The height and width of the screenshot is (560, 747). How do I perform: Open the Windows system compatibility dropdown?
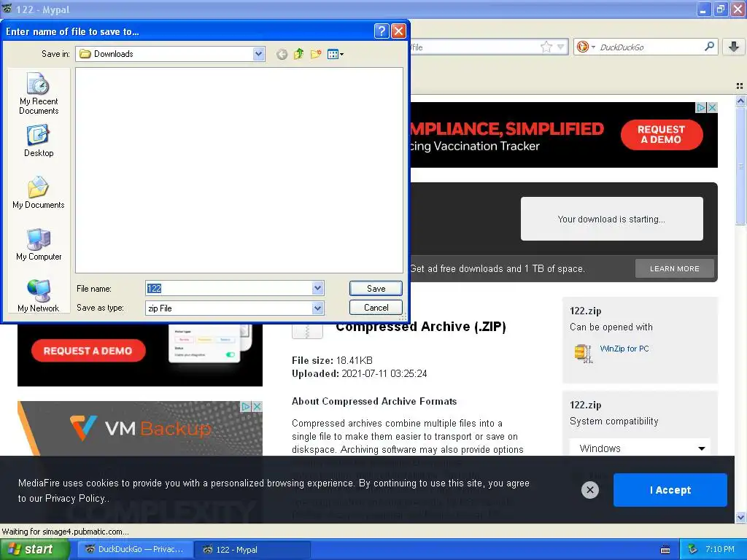tap(640, 448)
